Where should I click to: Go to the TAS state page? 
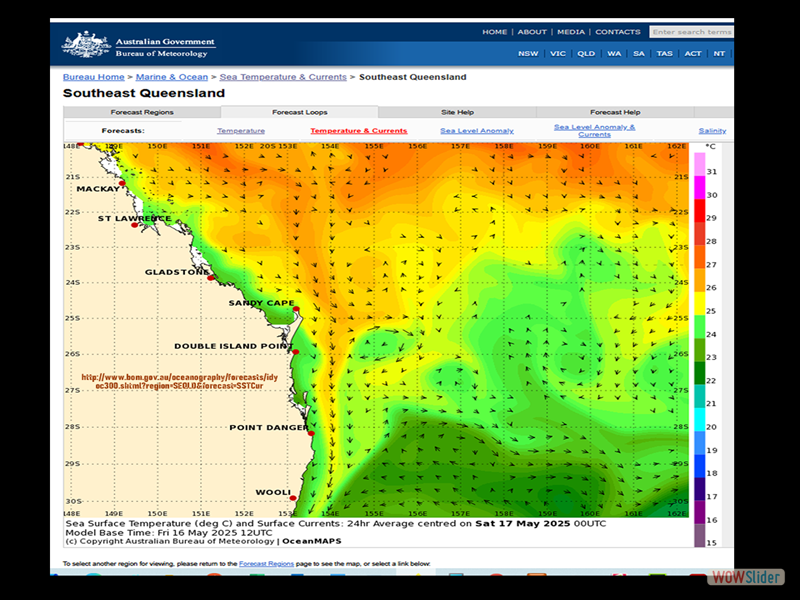pos(665,54)
